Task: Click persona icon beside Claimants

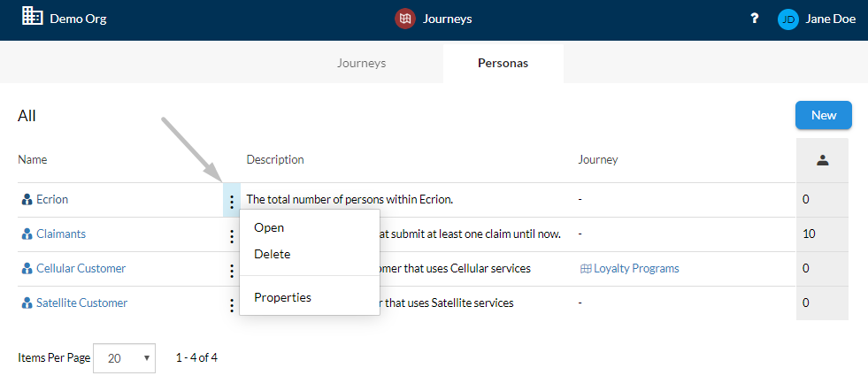Action: click(x=27, y=234)
